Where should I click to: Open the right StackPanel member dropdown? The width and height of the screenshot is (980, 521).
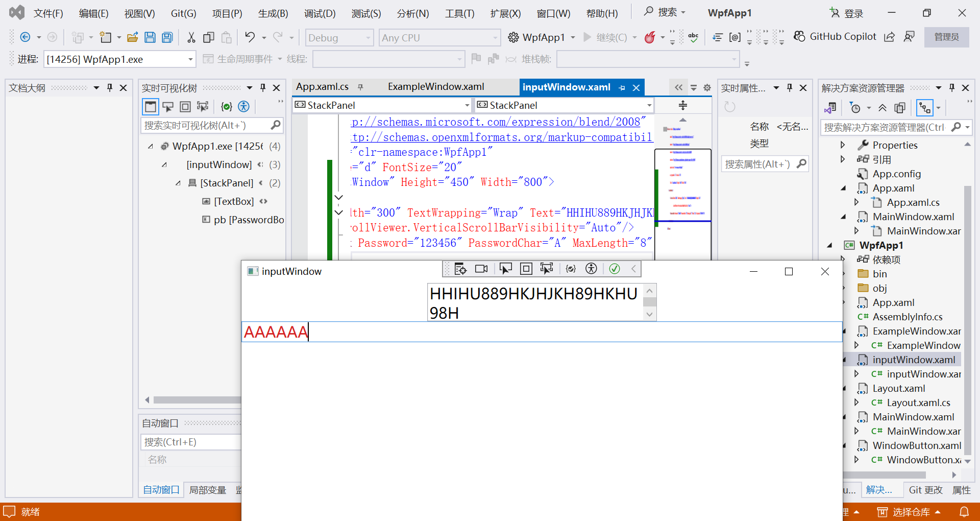pyautogui.click(x=565, y=105)
